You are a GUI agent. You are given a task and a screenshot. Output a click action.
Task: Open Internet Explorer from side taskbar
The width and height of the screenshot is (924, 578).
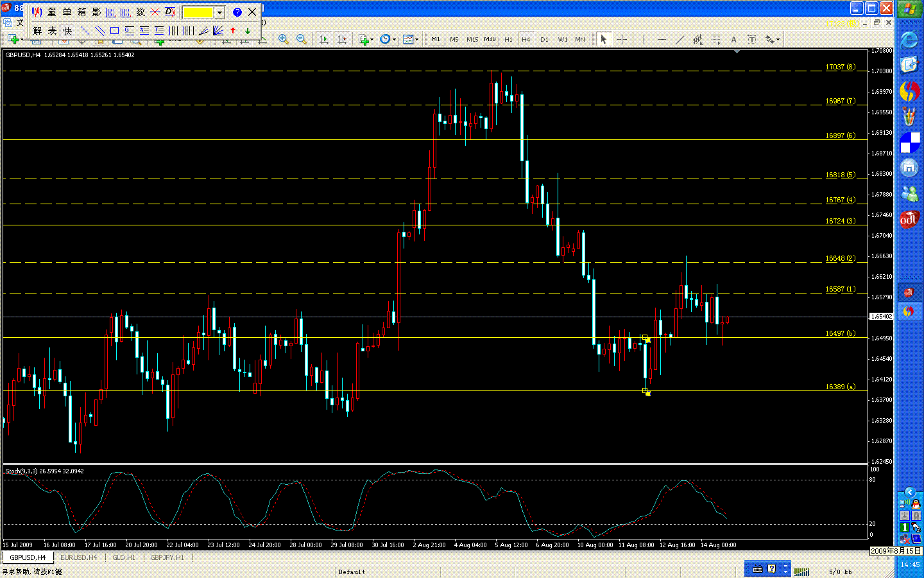point(909,39)
